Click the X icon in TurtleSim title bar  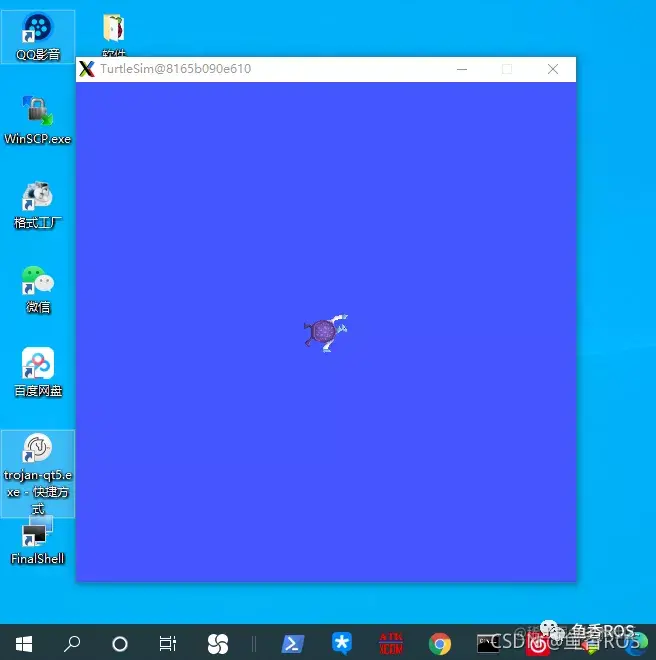pyautogui.click(x=87, y=69)
